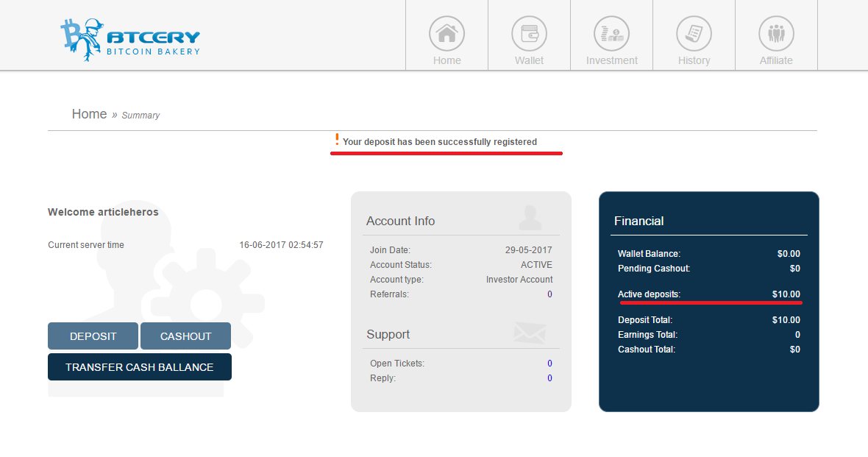Click the deposit successfully registered message
868x457 pixels.
point(440,142)
